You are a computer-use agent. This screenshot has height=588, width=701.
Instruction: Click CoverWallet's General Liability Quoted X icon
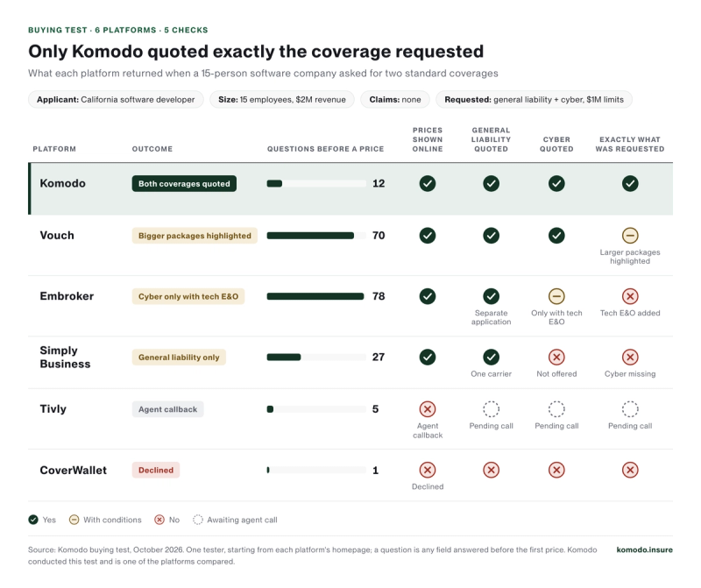(491, 470)
